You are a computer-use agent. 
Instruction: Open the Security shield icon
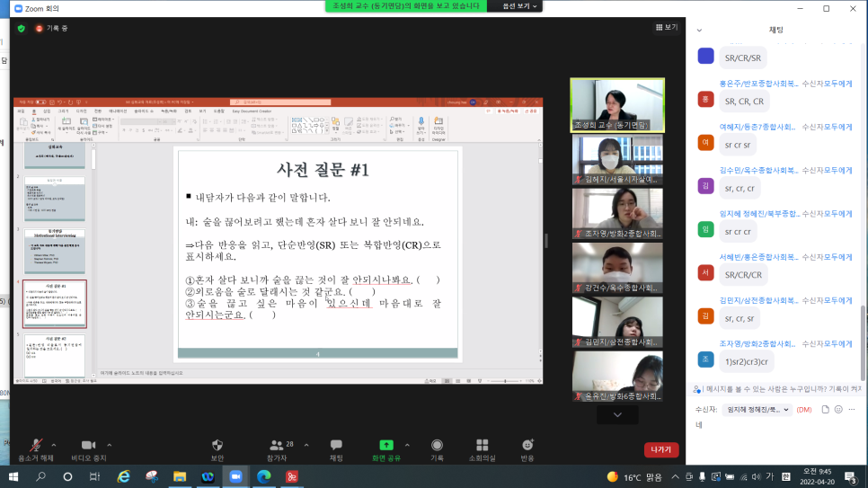pos(217,446)
